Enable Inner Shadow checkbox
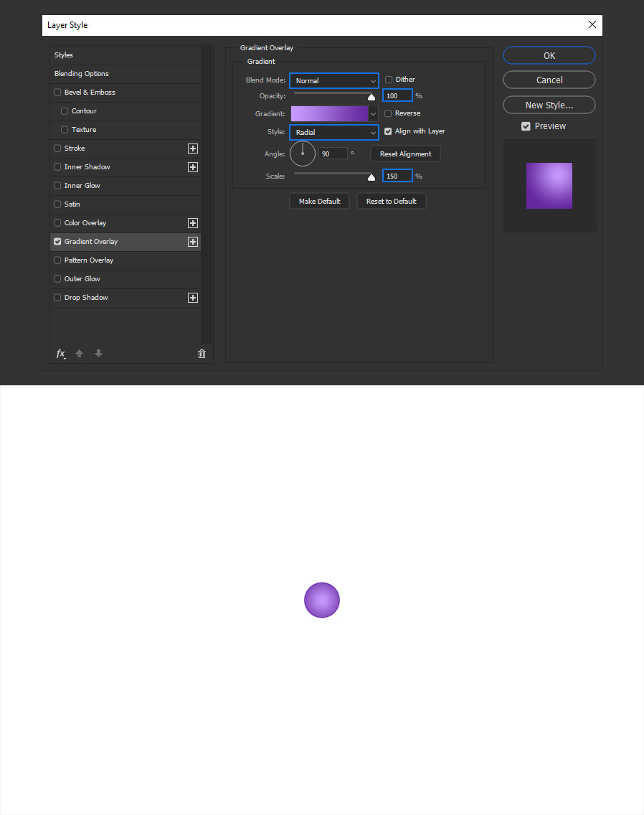This screenshot has width=644, height=815. coord(57,167)
